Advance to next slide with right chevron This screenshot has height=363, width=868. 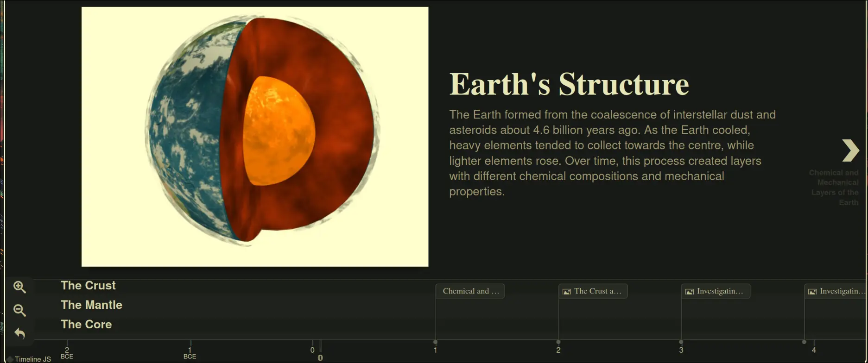click(850, 150)
